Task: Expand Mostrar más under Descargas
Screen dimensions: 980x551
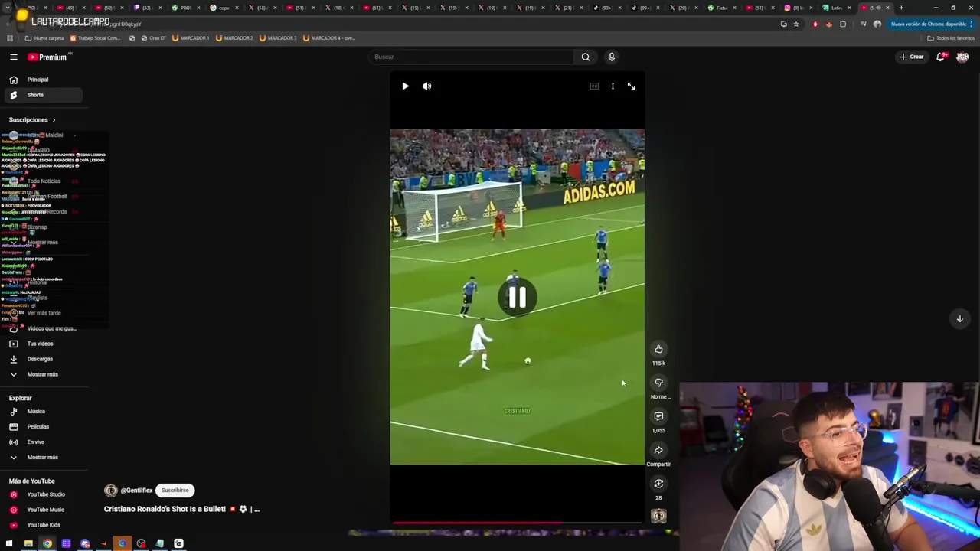Action: tap(42, 374)
